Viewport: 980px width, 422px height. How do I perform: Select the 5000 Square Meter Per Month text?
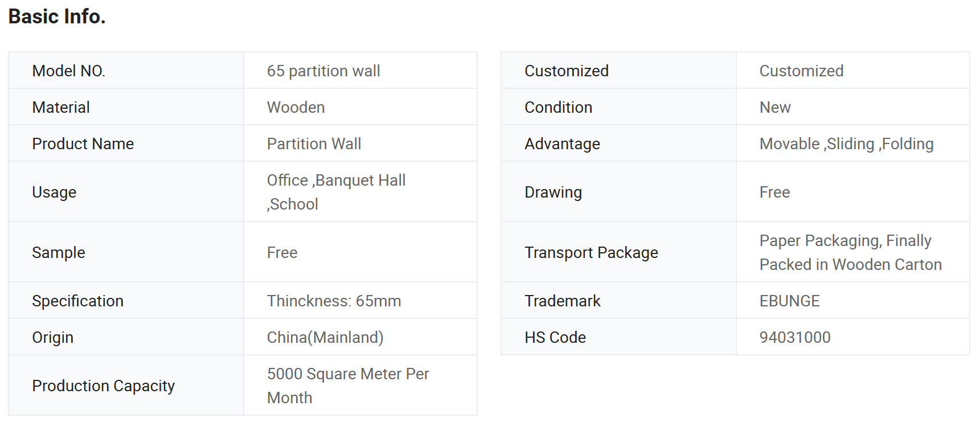click(348, 386)
